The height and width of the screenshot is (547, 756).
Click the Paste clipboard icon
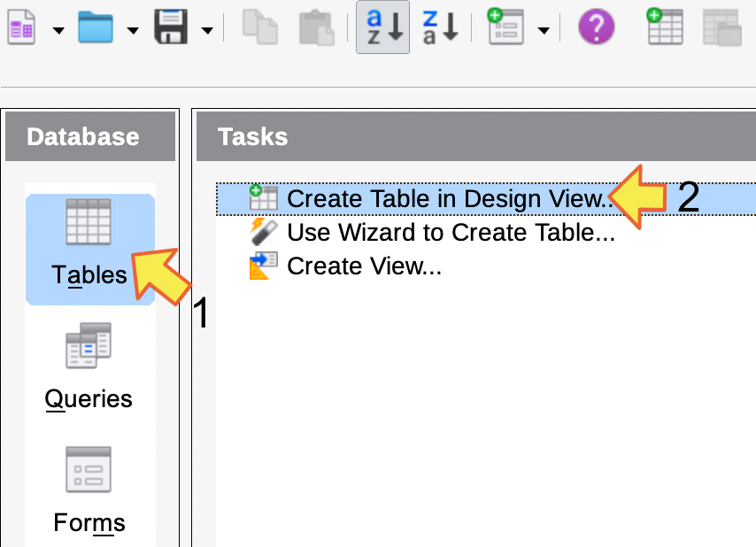tap(316, 28)
